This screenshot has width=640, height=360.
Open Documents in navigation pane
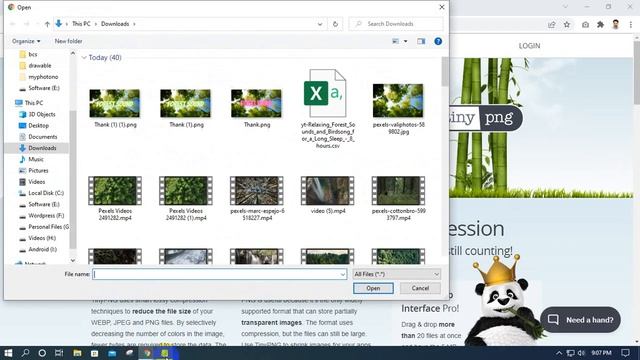42,137
